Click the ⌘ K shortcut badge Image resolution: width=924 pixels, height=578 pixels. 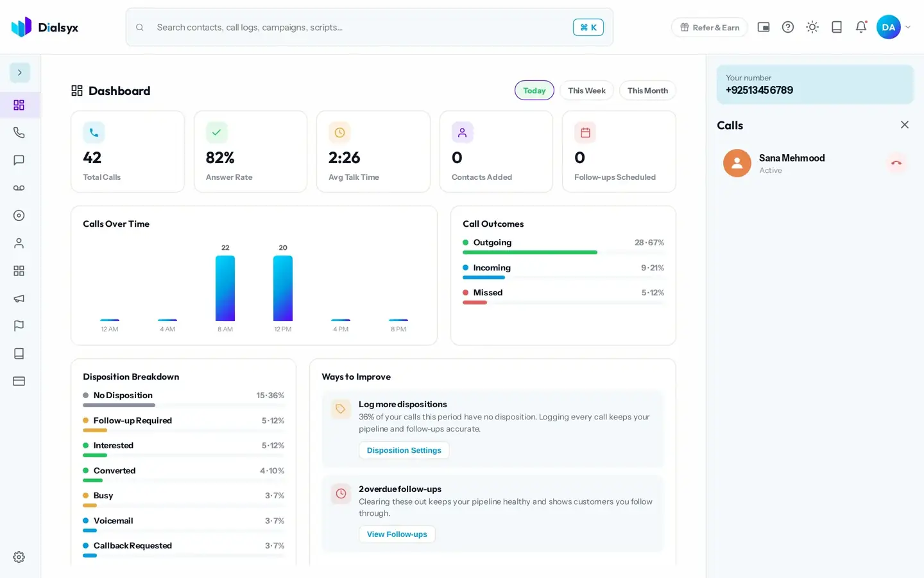[588, 27]
